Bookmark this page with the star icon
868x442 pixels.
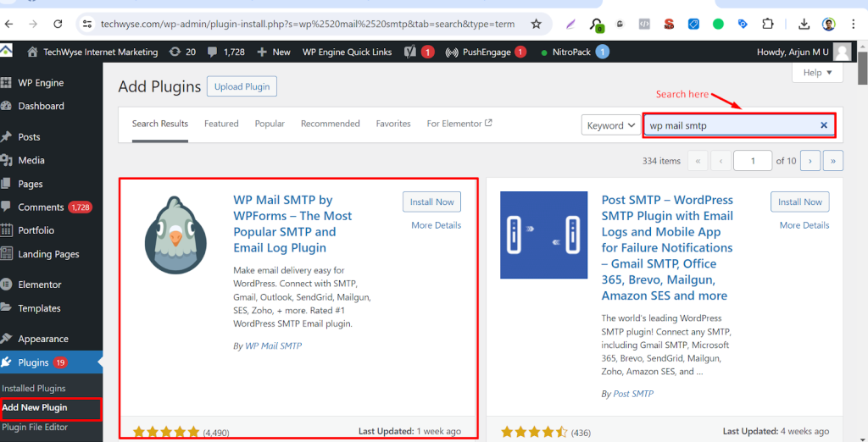[x=536, y=24]
